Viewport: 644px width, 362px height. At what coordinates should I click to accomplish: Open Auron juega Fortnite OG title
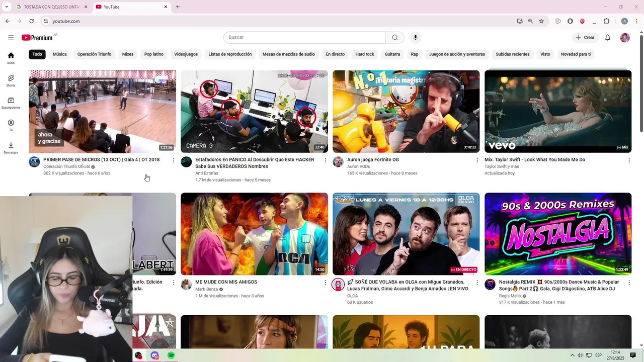pyautogui.click(x=373, y=160)
